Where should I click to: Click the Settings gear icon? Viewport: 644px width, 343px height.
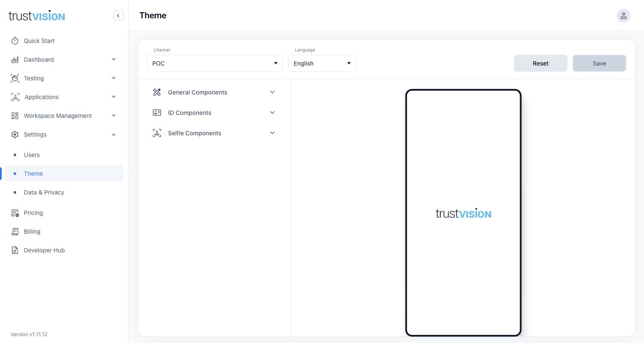[15, 134]
